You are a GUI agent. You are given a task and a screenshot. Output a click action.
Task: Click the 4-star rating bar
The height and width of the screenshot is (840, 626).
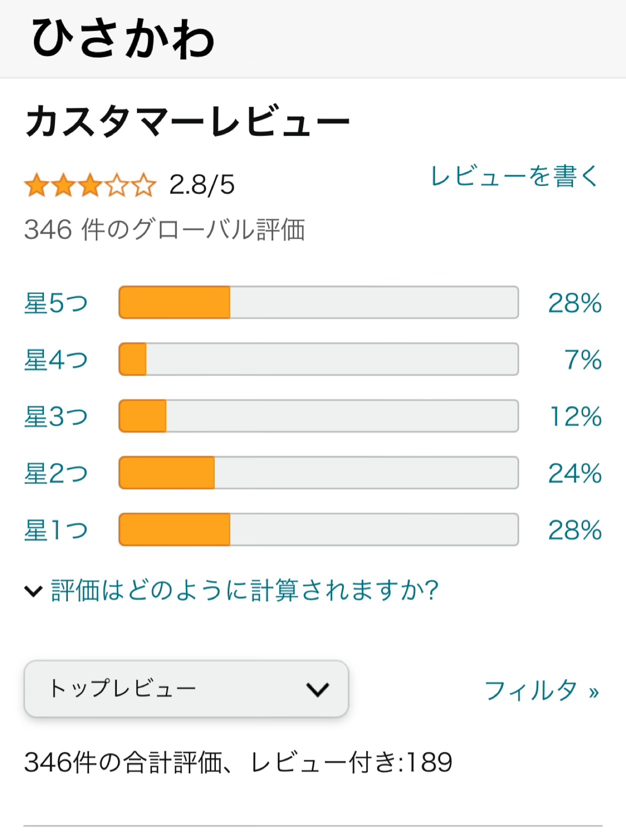(x=318, y=359)
